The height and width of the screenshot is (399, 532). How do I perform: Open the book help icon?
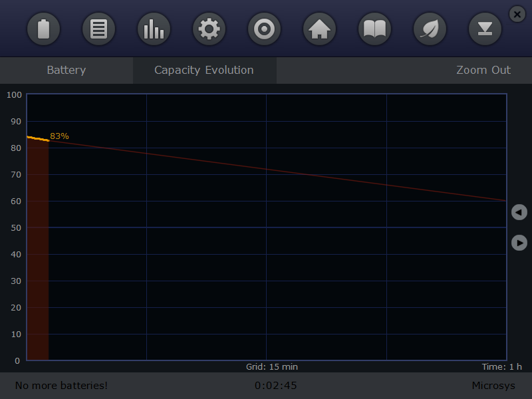tap(374, 29)
